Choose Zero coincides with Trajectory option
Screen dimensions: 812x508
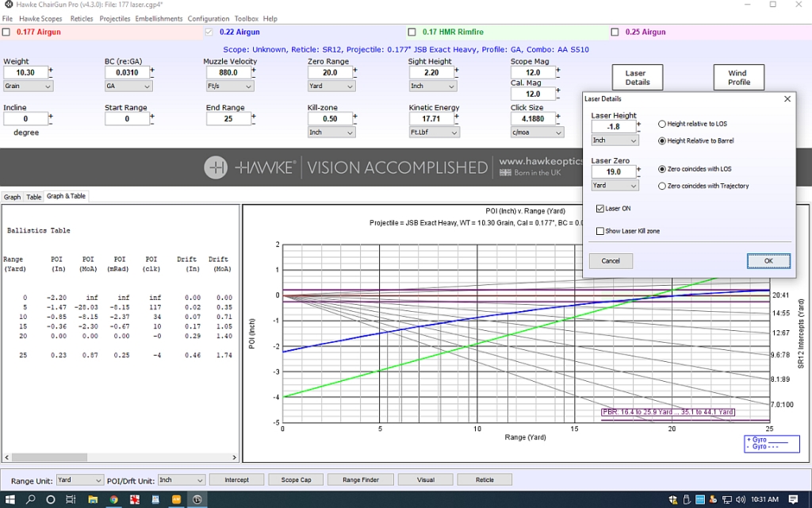coord(662,186)
